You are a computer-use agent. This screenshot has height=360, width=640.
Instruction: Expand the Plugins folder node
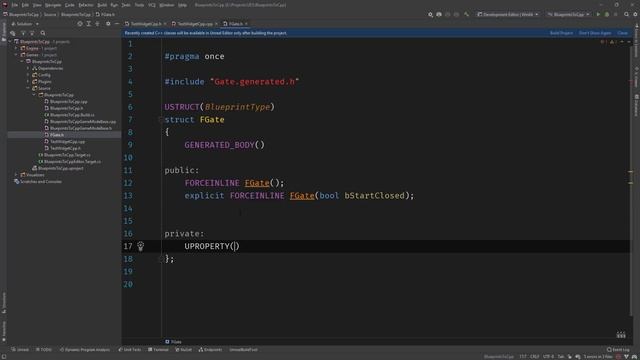pyautogui.click(x=28, y=82)
